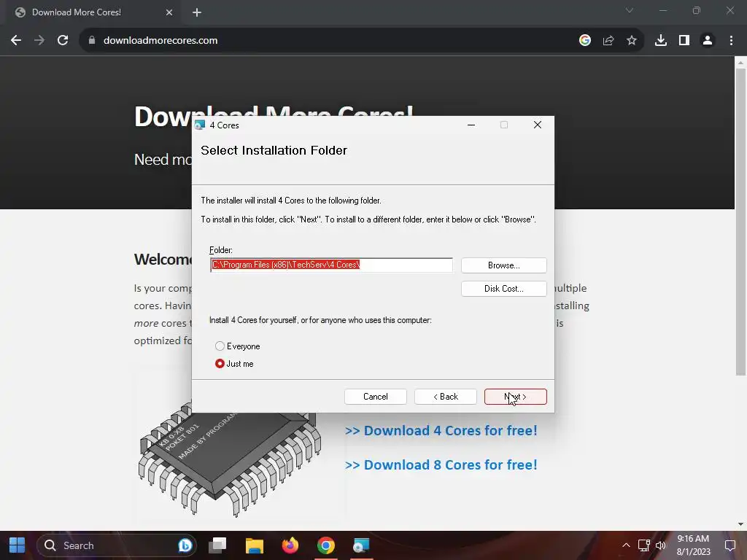Image resolution: width=747 pixels, height=560 pixels.
Task: Open the network status tray icon
Action: tap(643, 545)
